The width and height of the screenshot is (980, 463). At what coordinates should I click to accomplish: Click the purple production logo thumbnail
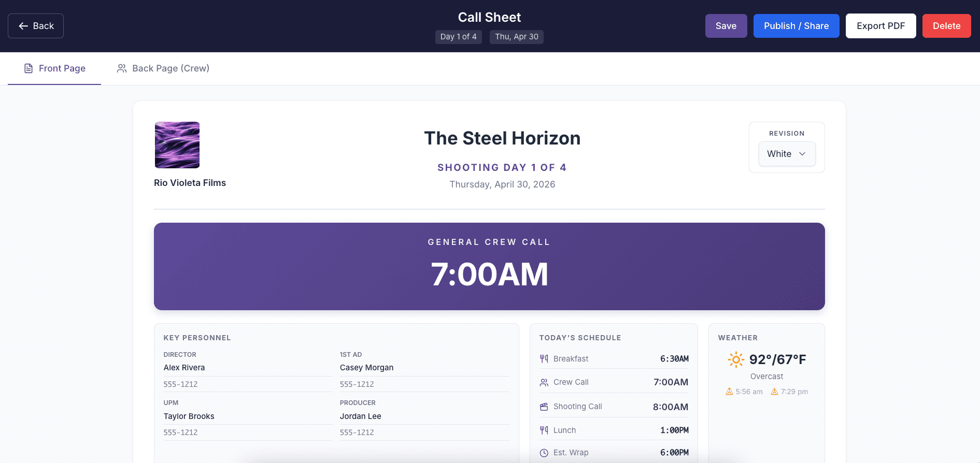177,145
